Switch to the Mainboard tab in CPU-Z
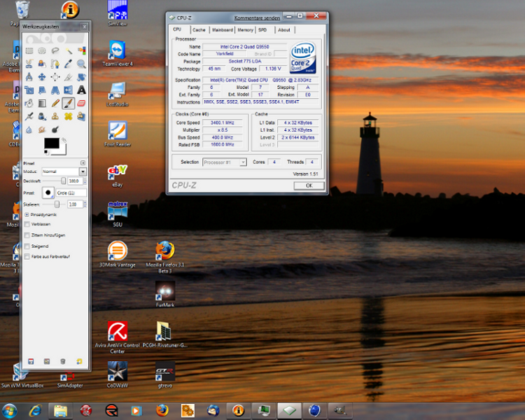The width and height of the screenshot is (525, 420). tap(223, 30)
